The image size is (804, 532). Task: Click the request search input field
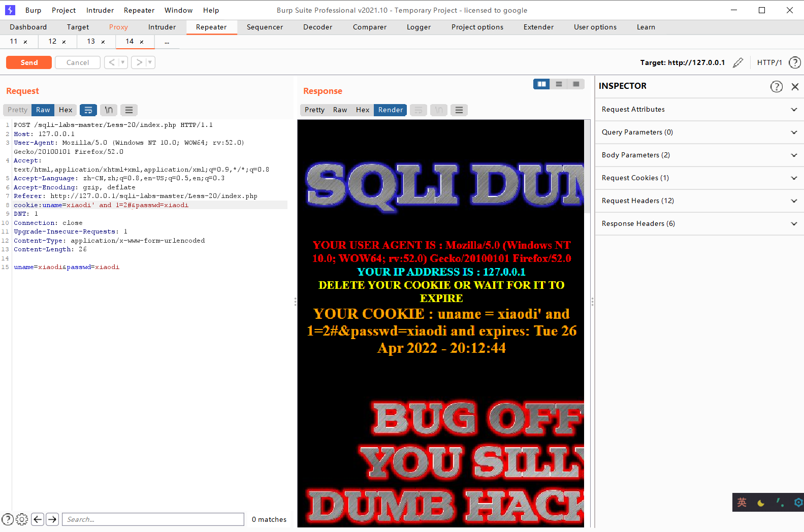pos(153,519)
